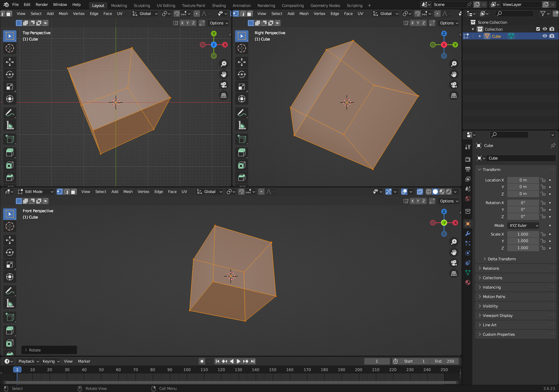Click the Scale X value field
The image size is (559, 392).
523,234
